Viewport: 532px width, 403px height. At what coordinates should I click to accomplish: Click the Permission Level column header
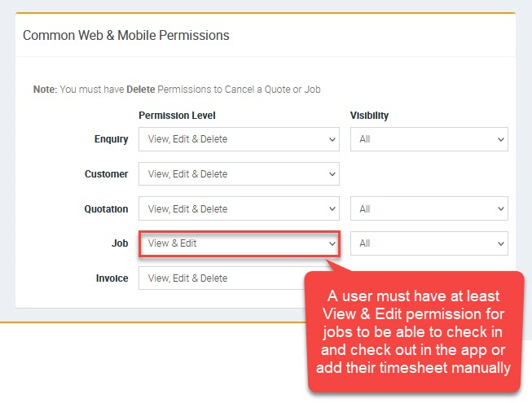point(177,116)
